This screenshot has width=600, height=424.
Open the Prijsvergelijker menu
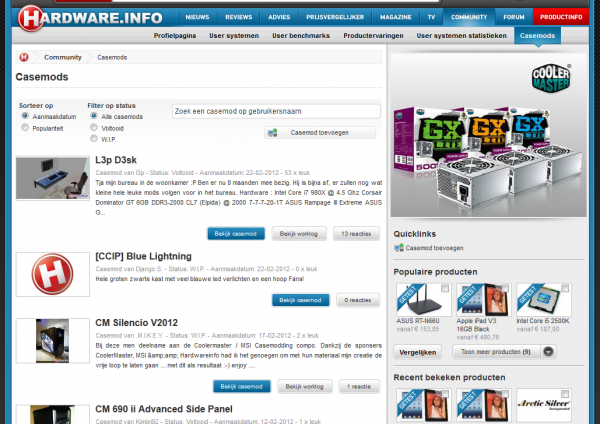click(x=335, y=17)
